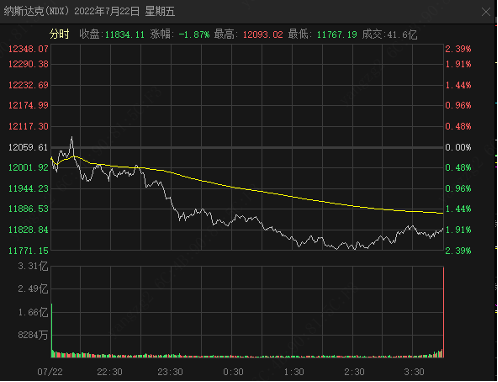Viewport: 498px width, 382px height.
Task: Select the 分时 intraday chart label
Action: click(x=59, y=34)
